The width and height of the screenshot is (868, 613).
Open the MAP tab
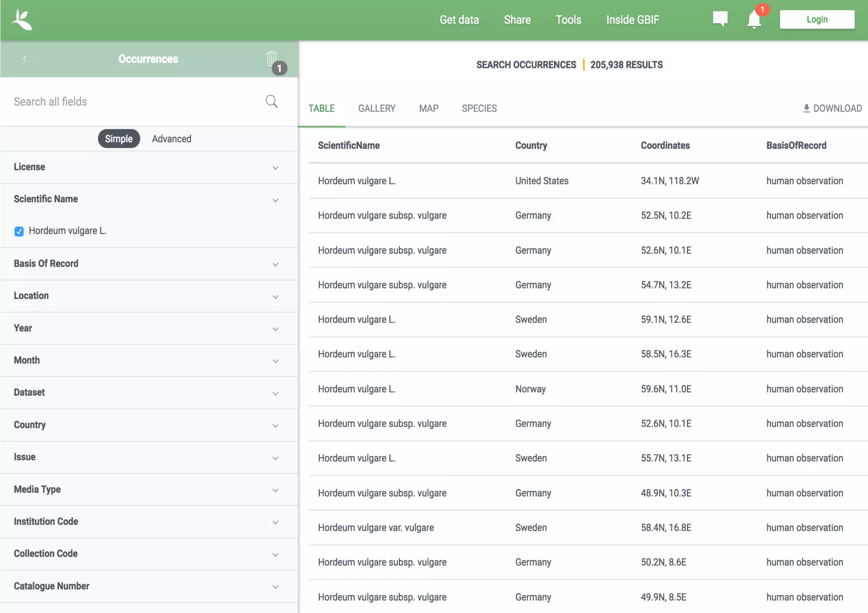point(428,108)
